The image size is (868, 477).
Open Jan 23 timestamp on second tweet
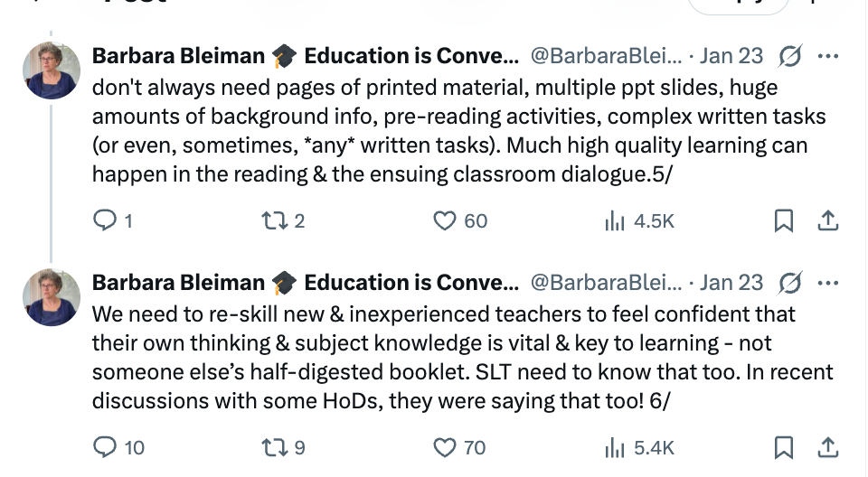[x=731, y=283]
